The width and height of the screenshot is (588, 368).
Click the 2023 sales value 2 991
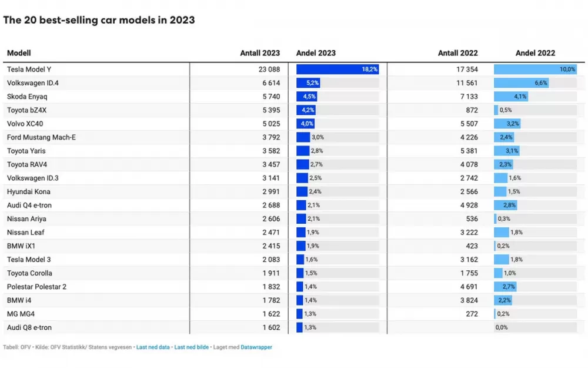point(271,191)
